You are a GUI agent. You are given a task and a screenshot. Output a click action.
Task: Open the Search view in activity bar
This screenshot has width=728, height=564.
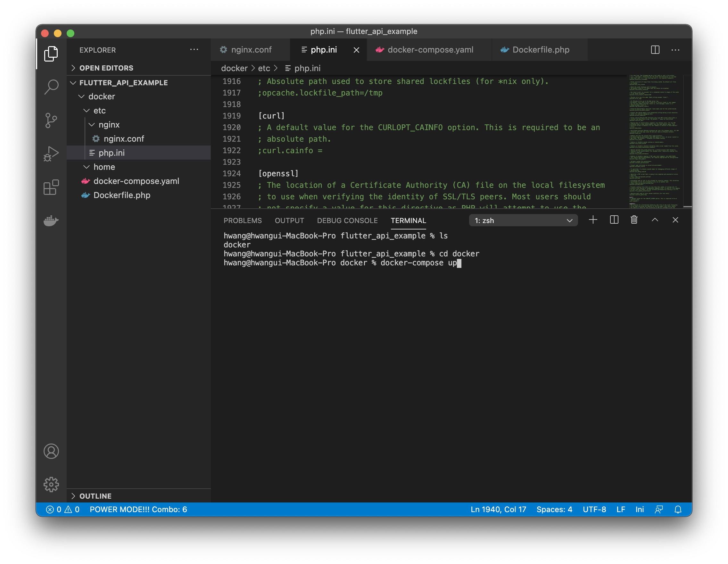point(51,87)
